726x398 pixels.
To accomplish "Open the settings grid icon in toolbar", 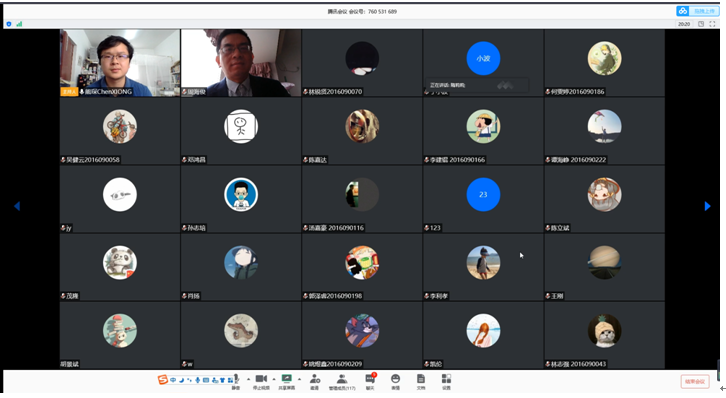I will (446, 382).
